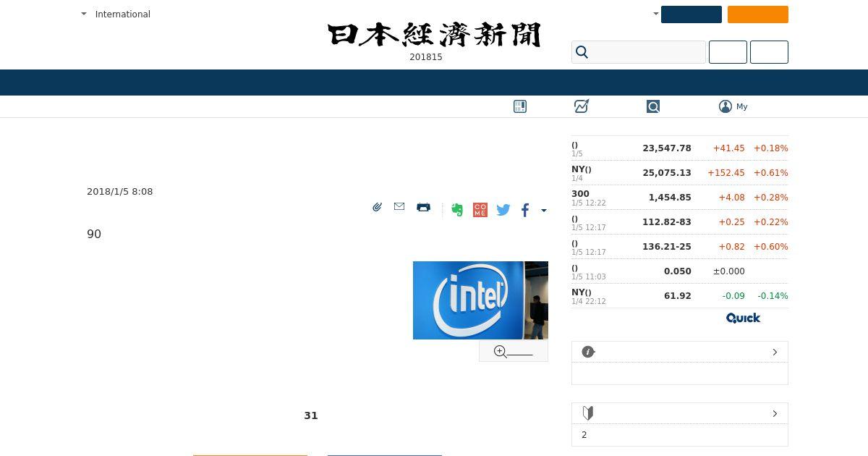
Task: Click the red COME share icon
Action: click(480, 210)
